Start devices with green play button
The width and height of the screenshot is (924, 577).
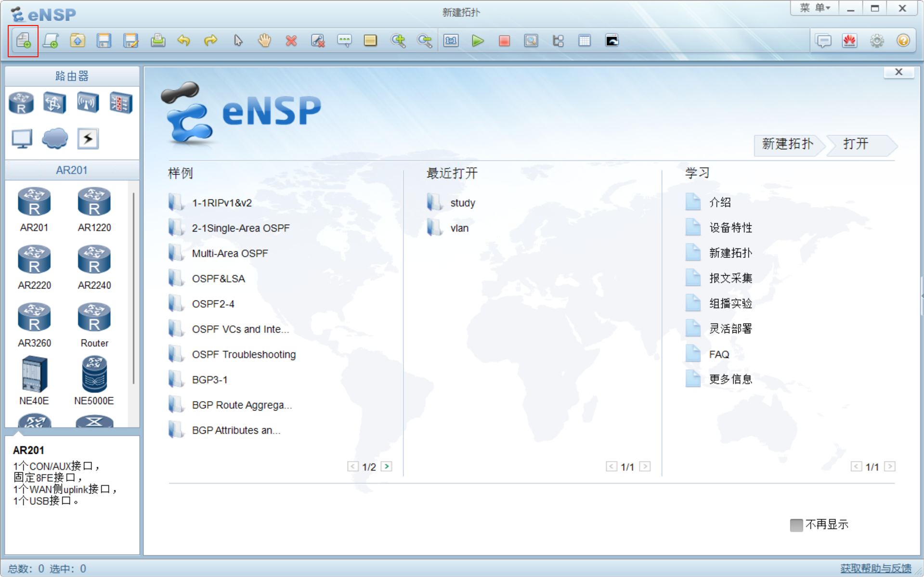[x=478, y=41]
